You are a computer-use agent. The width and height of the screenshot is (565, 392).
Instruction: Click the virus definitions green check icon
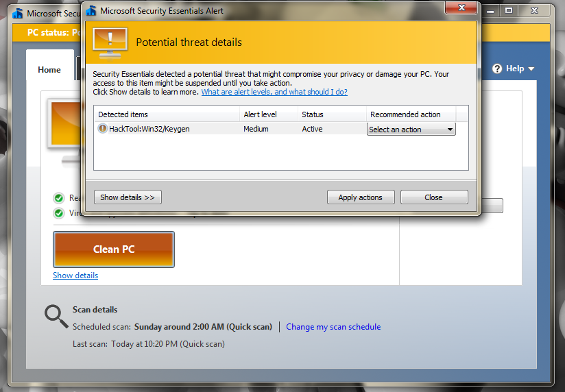click(59, 213)
